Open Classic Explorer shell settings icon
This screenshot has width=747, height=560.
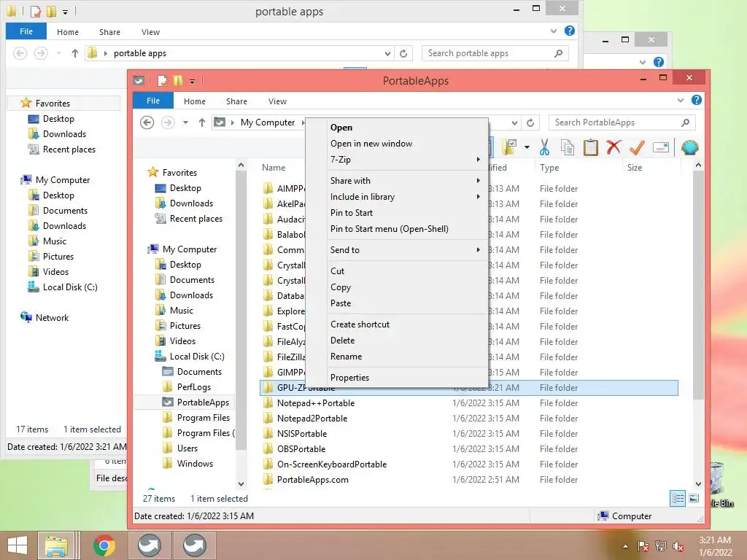(x=689, y=147)
